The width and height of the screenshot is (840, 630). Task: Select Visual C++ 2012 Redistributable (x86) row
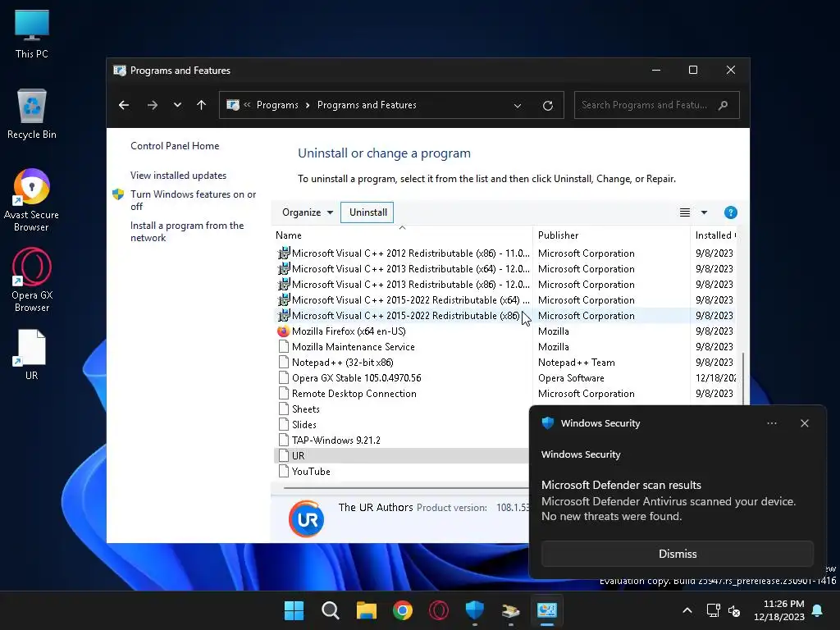(x=506, y=253)
